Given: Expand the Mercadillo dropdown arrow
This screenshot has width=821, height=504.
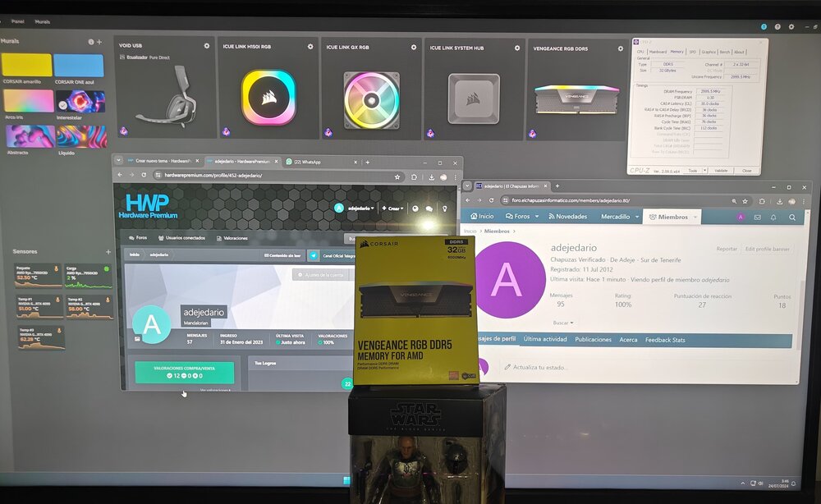Looking at the screenshot, I should (x=637, y=217).
